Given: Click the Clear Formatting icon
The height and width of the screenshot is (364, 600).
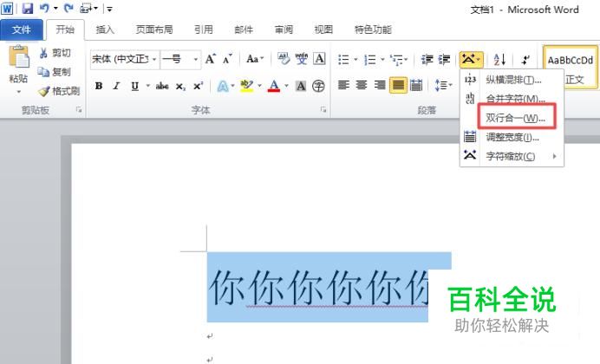Looking at the screenshot, I should 284,59.
